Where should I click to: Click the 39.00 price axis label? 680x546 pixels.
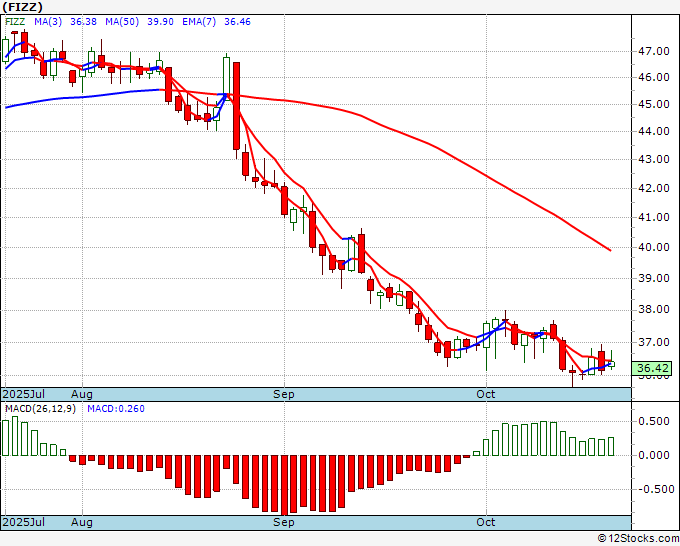pyautogui.click(x=654, y=278)
